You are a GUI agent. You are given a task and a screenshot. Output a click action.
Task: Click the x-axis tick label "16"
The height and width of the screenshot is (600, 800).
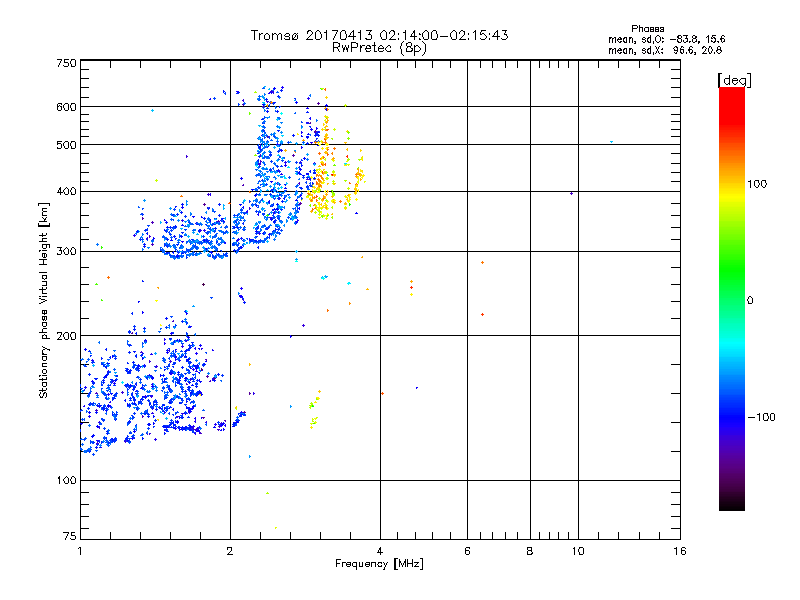[680, 551]
